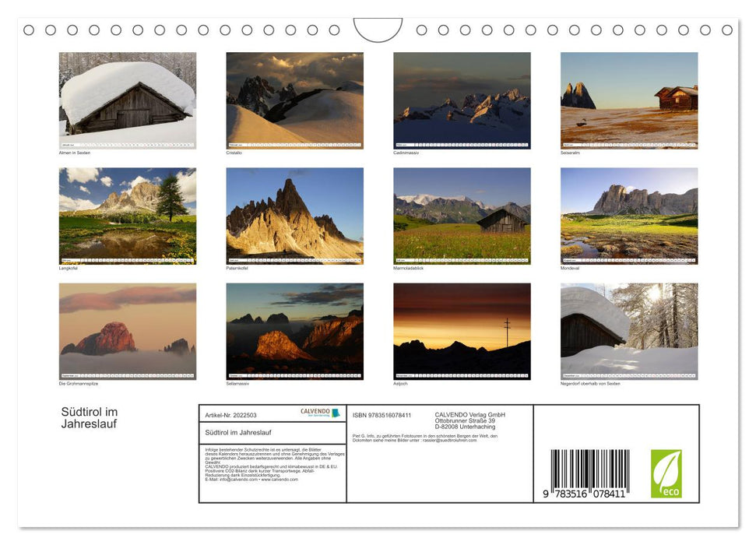Click the Mondeval photo

coord(629,216)
